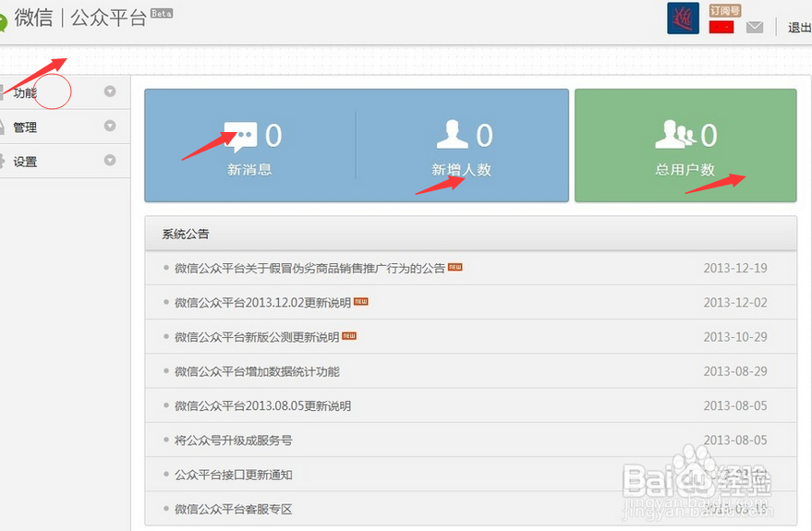The width and height of the screenshot is (812, 531).
Task: Click the 管理 sidebar icon
Action: click(x=2, y=127)
